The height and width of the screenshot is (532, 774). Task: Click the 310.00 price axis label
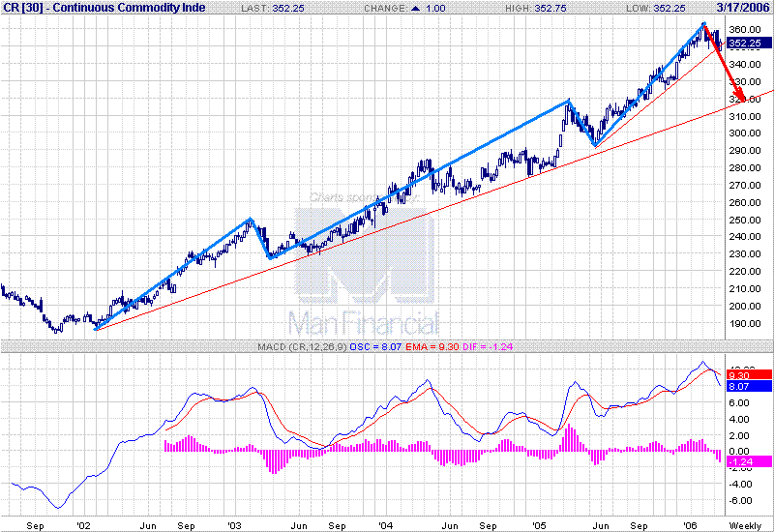[744, 116]
